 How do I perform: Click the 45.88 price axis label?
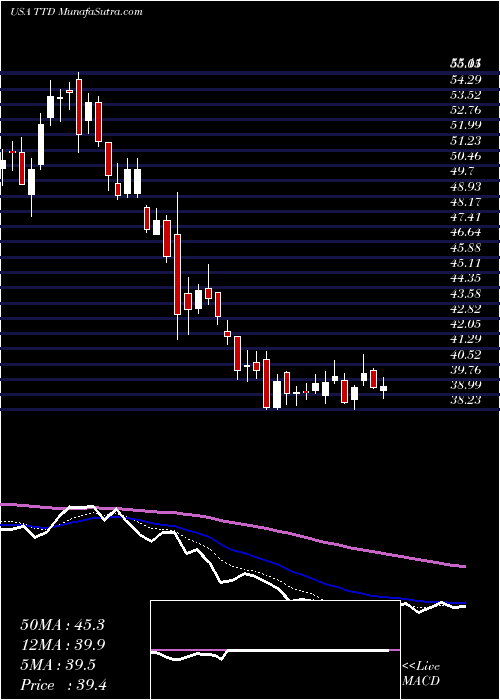point(464,248)
